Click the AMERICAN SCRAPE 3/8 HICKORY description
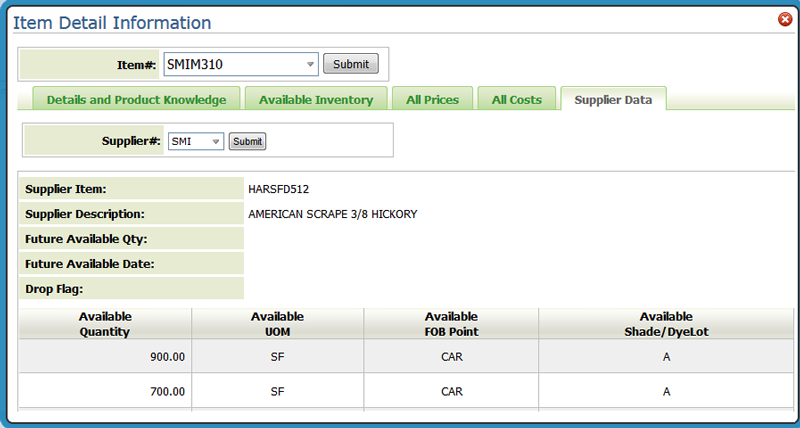Screen dimensions: 800x428 [x=332, y=214]
